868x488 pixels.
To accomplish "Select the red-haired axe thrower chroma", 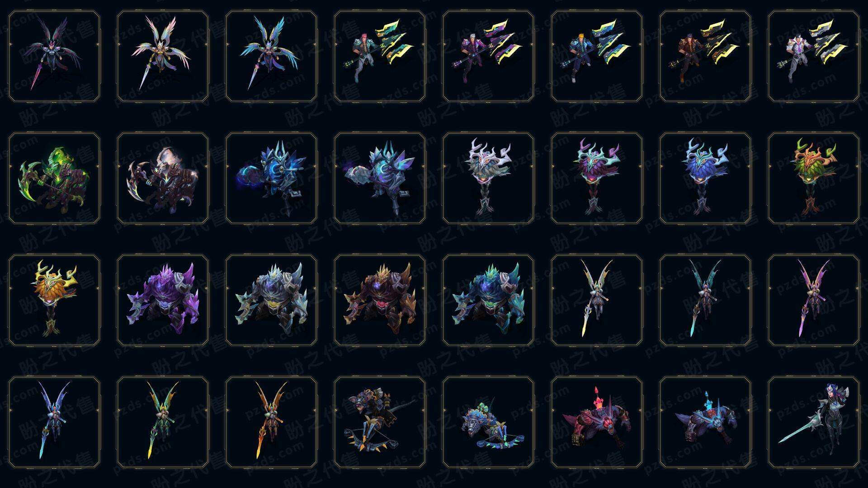I will (380, 56).
